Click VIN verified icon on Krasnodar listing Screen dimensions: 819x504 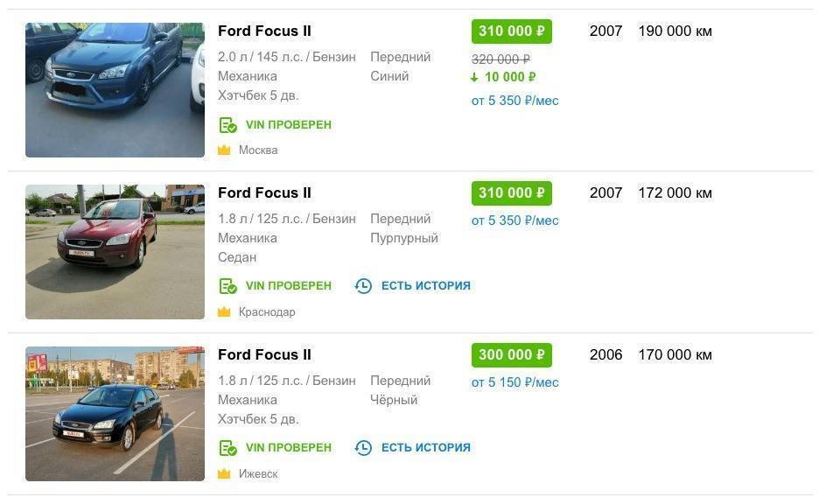pyautogui.click(x=227, y=286)
